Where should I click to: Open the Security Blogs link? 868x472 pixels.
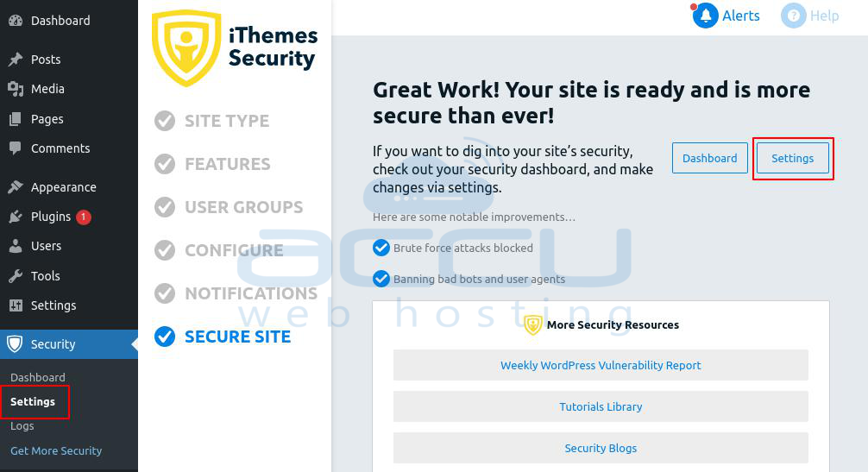point(601,448)
